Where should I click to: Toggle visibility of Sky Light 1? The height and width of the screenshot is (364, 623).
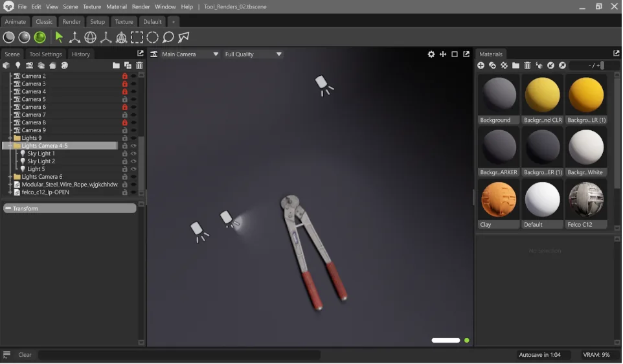coord(133,154)
